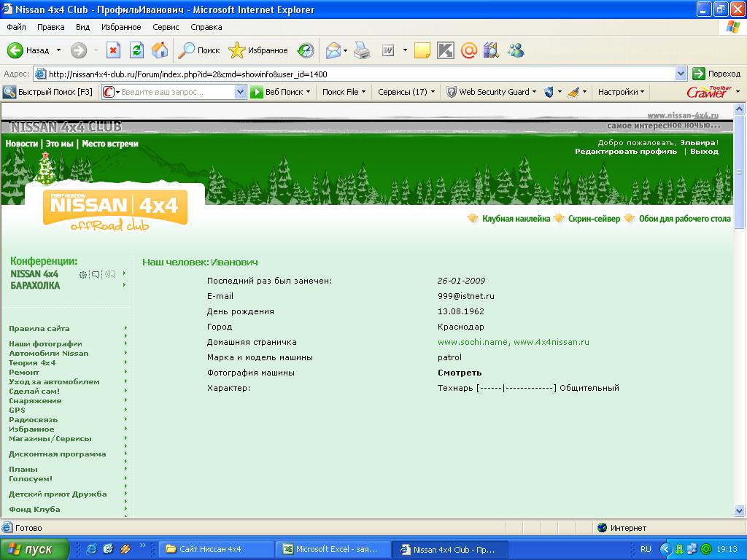Screen dimensions: 747x560
Task: Open the Вид menu
Action: (x=82, y=27)
